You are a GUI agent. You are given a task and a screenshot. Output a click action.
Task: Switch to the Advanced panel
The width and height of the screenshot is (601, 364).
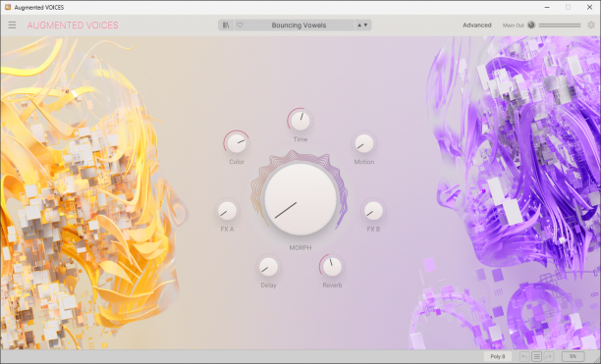477,26
